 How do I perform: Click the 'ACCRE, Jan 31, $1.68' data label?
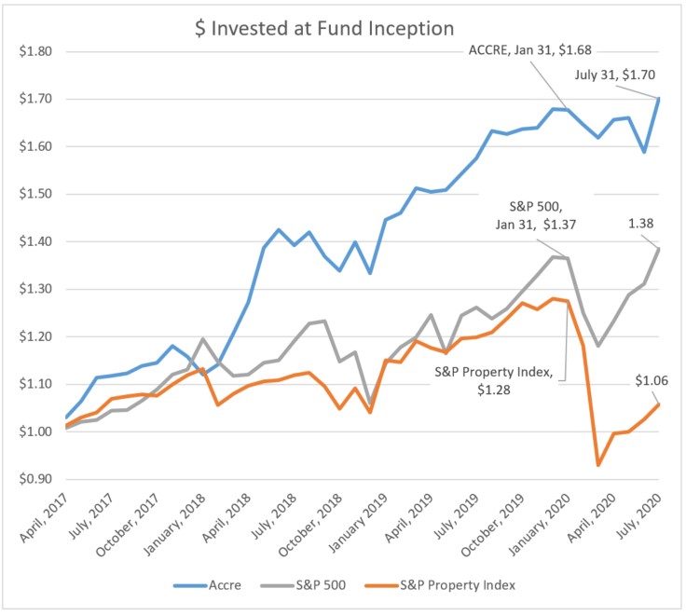coord(529,51)
